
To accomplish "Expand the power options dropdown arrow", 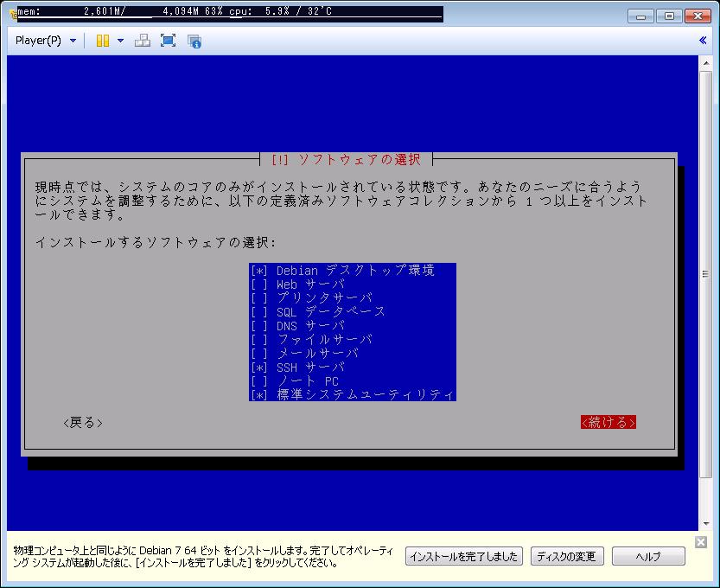I will coord(120,41).
